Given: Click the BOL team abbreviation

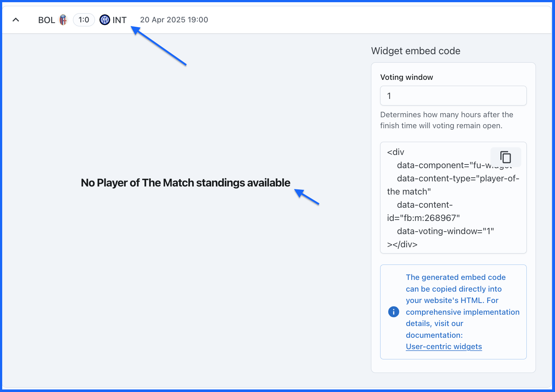Looking at the screenshot, I should coord(47,20).
